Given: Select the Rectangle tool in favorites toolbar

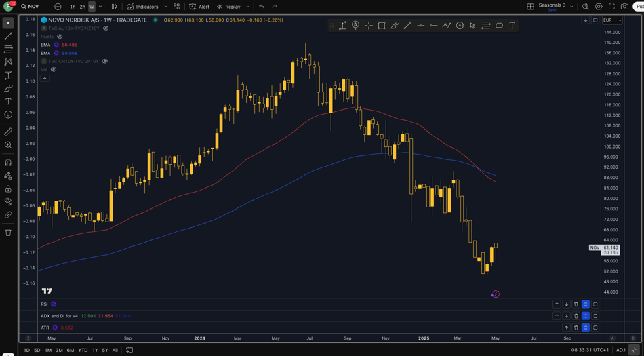Looking at the screenshot, I should tap(382, 26).
